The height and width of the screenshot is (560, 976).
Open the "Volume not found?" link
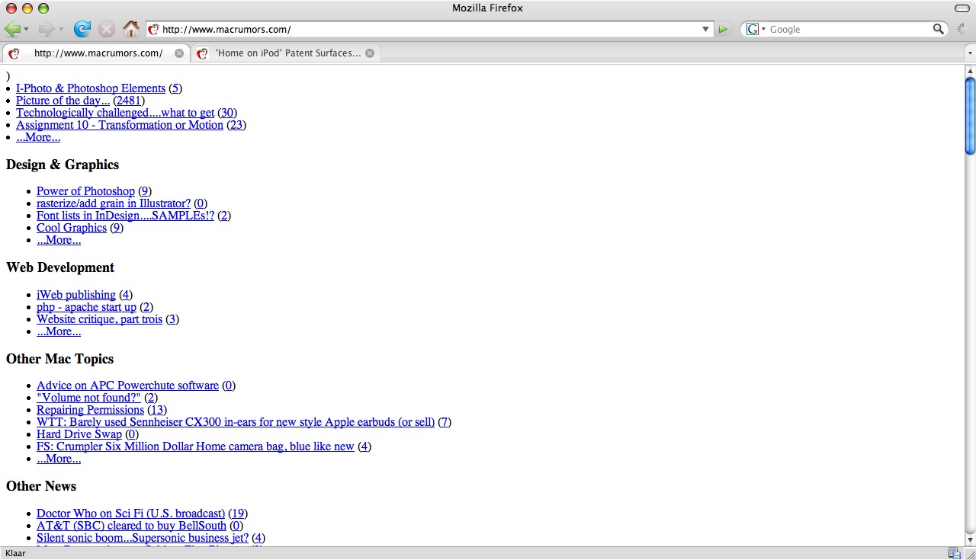point(88,398)
